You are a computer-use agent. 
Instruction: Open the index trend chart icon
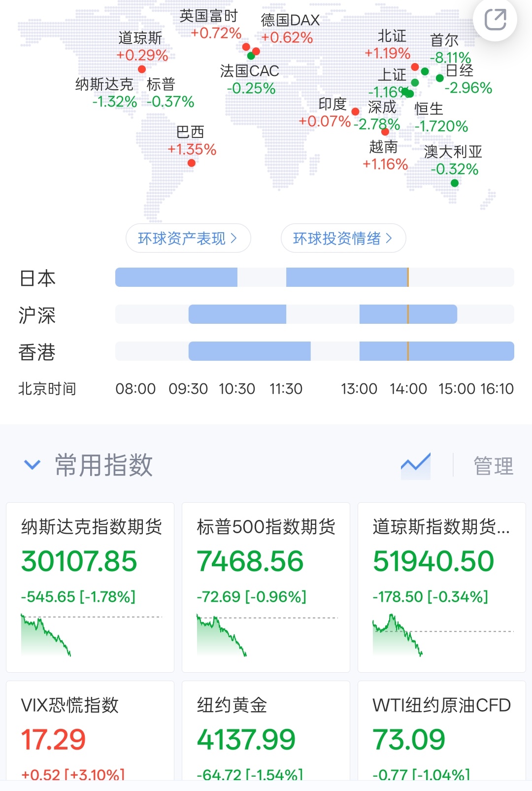click(x=416, y=466)
